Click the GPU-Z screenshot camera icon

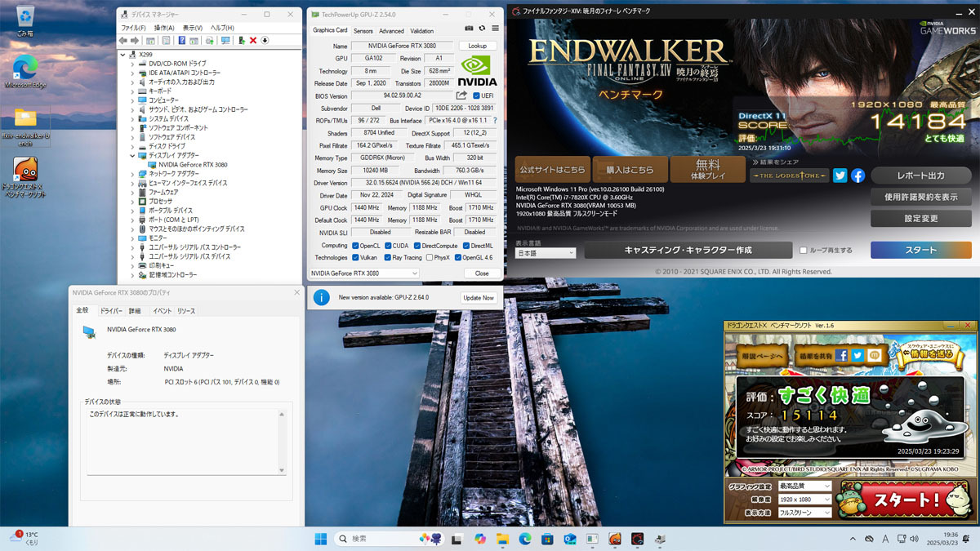(x=470, y=29)
